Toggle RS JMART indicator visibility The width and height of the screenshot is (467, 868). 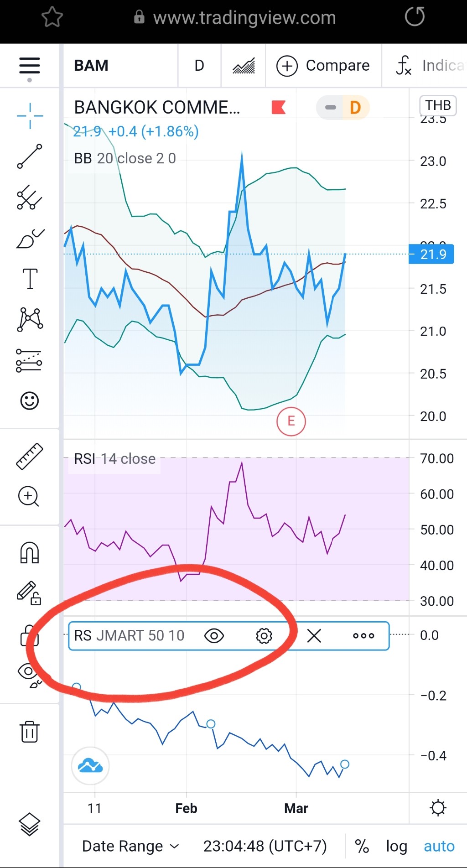(x=214, y=635)
